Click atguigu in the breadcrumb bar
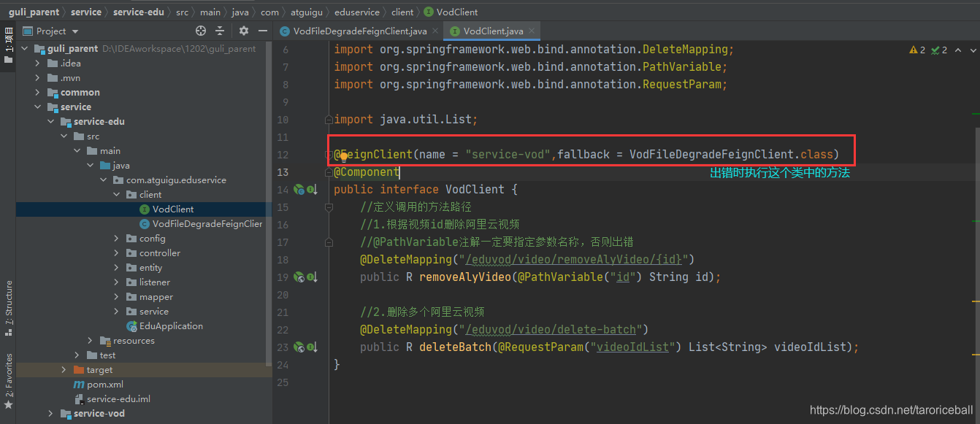This screenshot has width=980, height=424. 305,12
